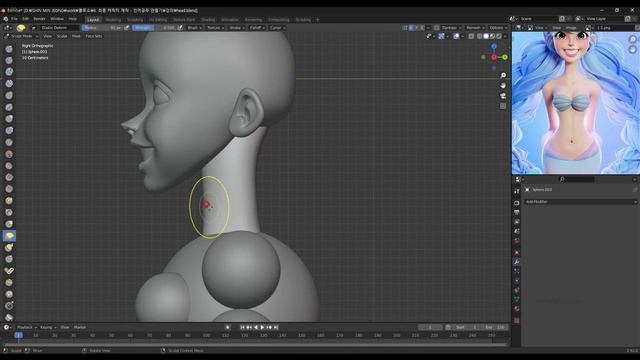Screen dimensions: 640x360
Task: Select the Grab brush
Action: click(x=9, y=224)
